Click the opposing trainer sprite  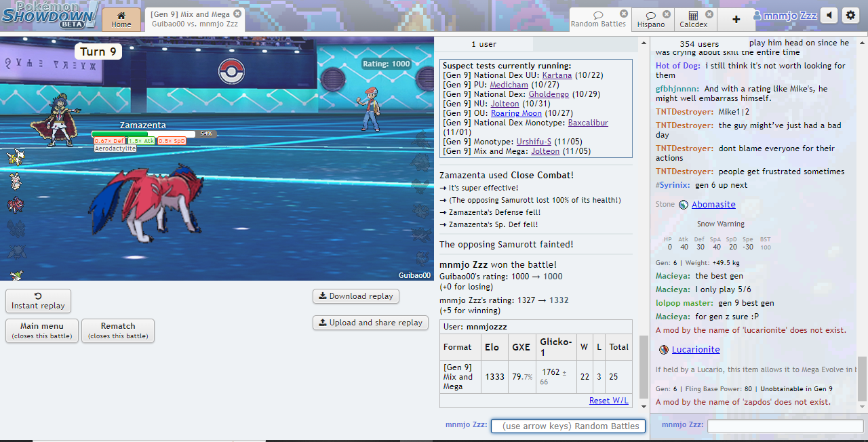click(370, 108)
